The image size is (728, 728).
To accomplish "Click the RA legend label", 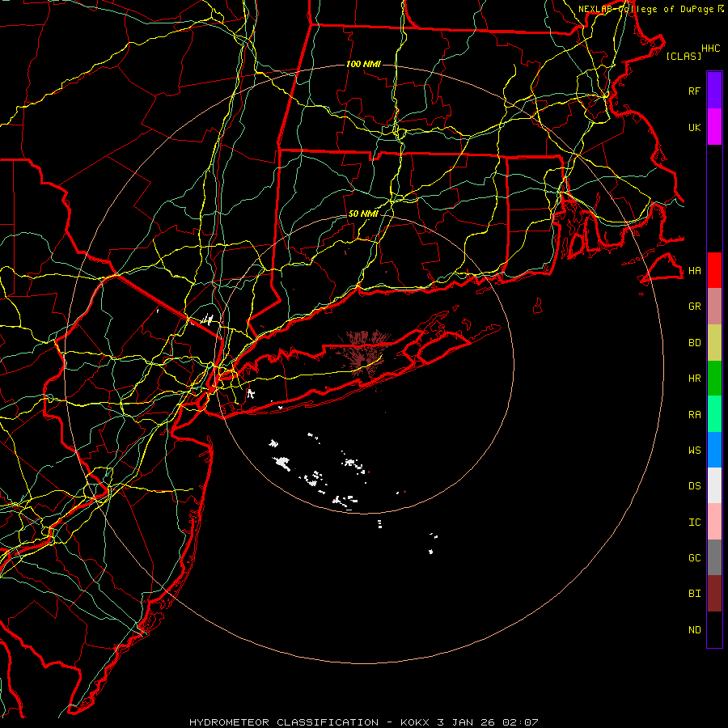I will point(694,415).
